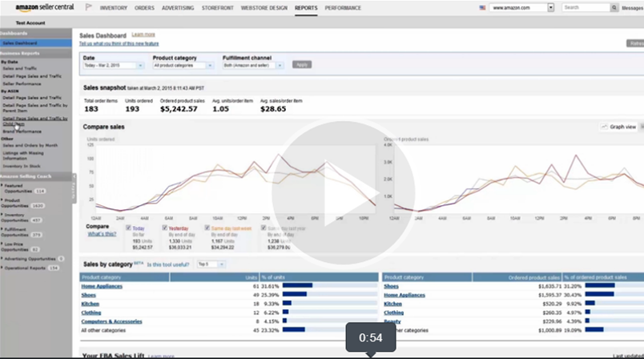
Task: Open Inventory In Stock report
Action: coord(22,167)
